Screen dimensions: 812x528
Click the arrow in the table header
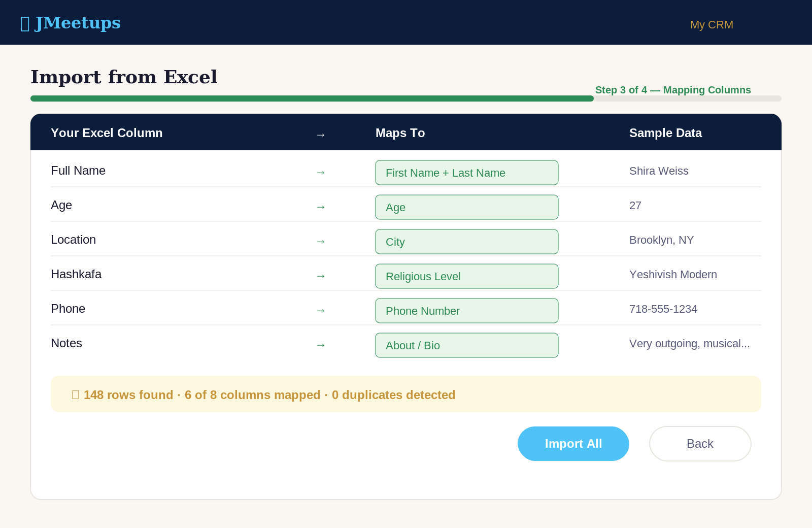(x=321, y=135)
